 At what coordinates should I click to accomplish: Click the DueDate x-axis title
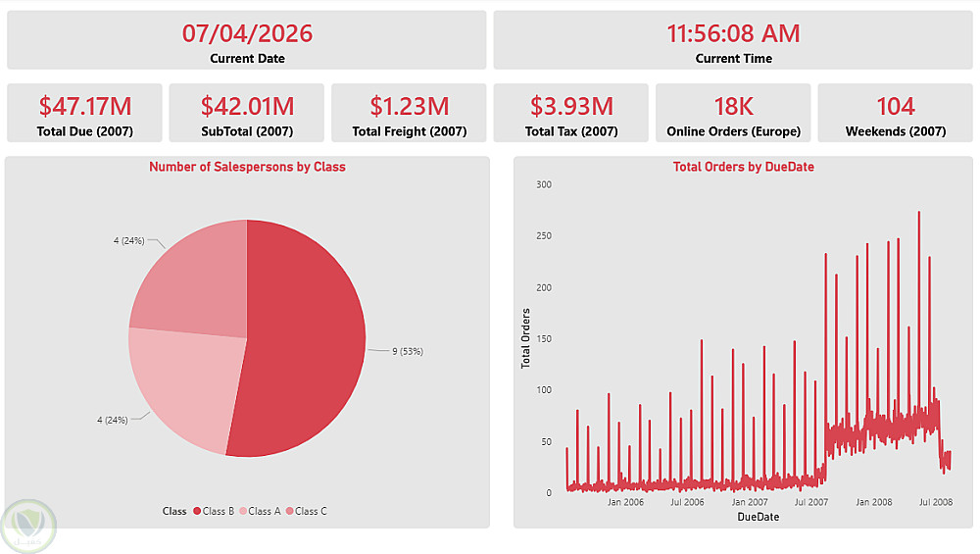tap(759, 517)
